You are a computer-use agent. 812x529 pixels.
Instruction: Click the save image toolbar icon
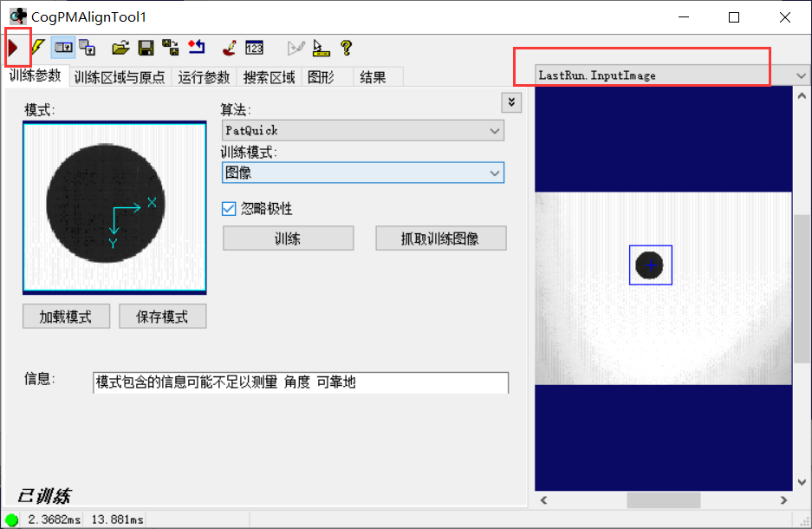[x=170, y=48]
